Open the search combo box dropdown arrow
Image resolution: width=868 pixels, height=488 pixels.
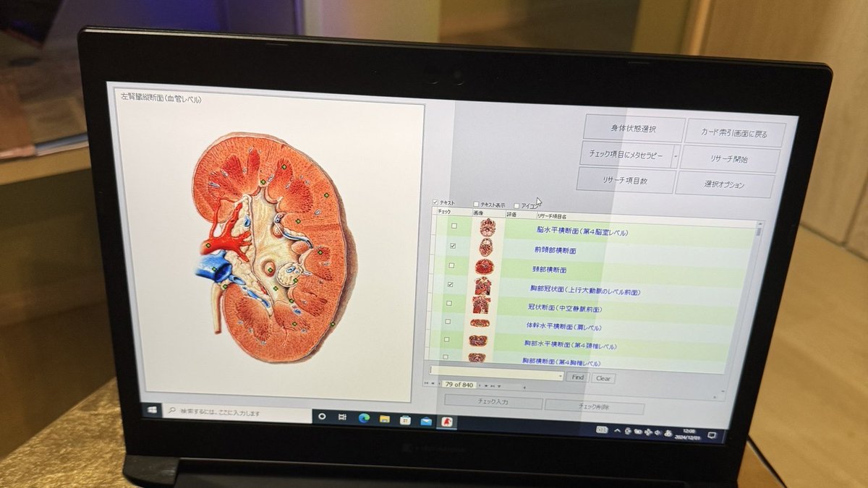[561, 376]
